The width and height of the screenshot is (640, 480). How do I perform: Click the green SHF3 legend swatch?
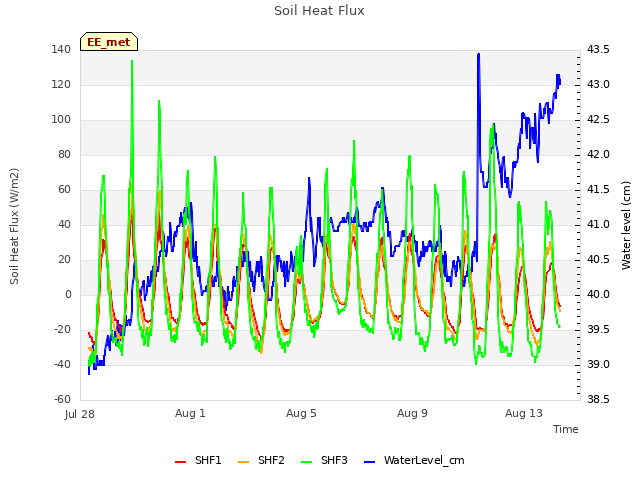tap(307, 462)
